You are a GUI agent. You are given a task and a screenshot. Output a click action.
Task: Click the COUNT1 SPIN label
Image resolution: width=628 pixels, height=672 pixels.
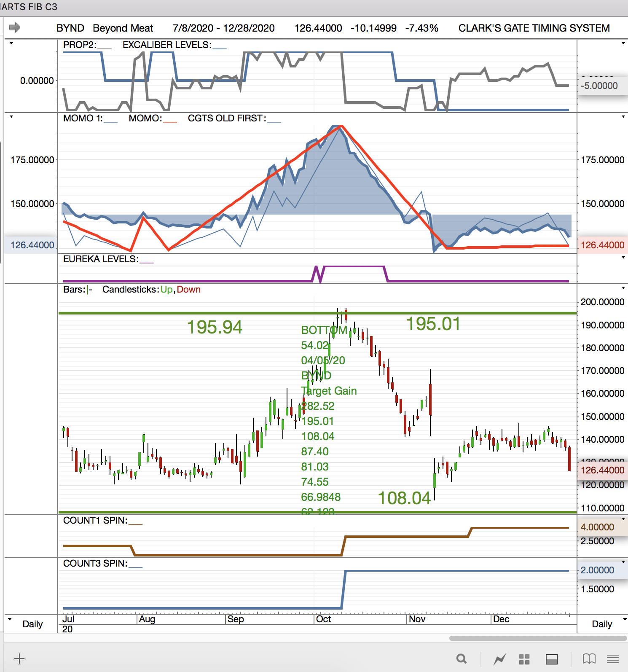coord(95,520)
